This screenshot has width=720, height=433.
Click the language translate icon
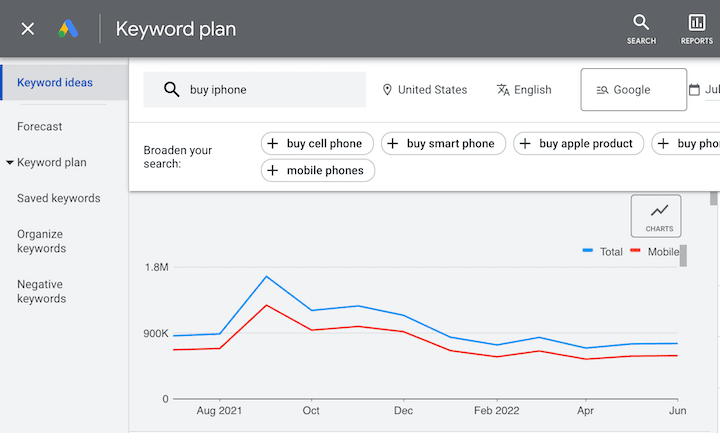[x=503, y=90]
